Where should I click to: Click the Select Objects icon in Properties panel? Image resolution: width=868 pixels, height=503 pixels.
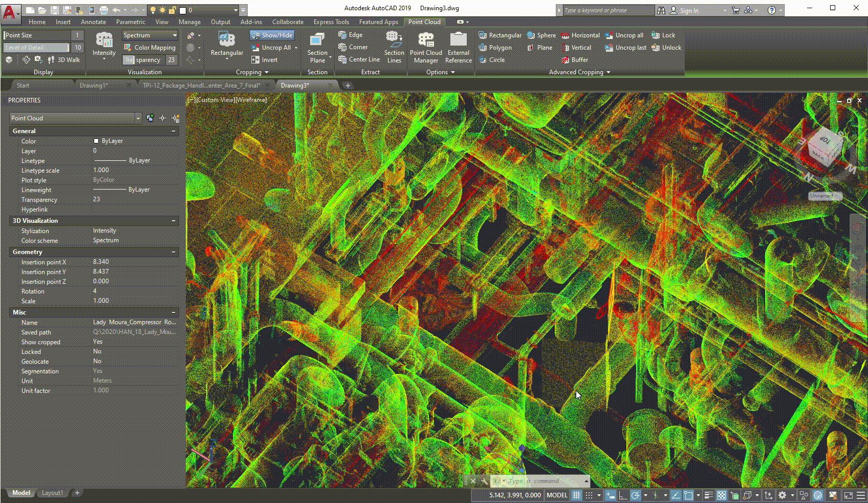(162, 118)
